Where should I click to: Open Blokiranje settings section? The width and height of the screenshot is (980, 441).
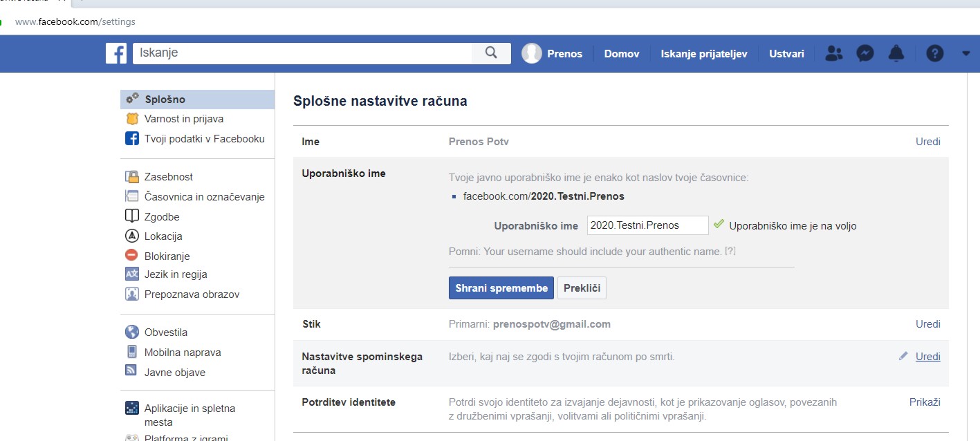(167, 256)
